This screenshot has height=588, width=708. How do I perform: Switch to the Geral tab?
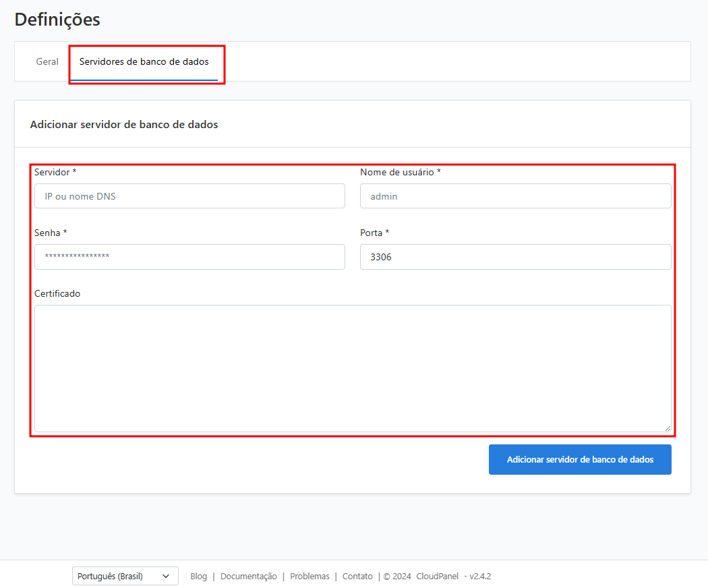coord(47,61)
